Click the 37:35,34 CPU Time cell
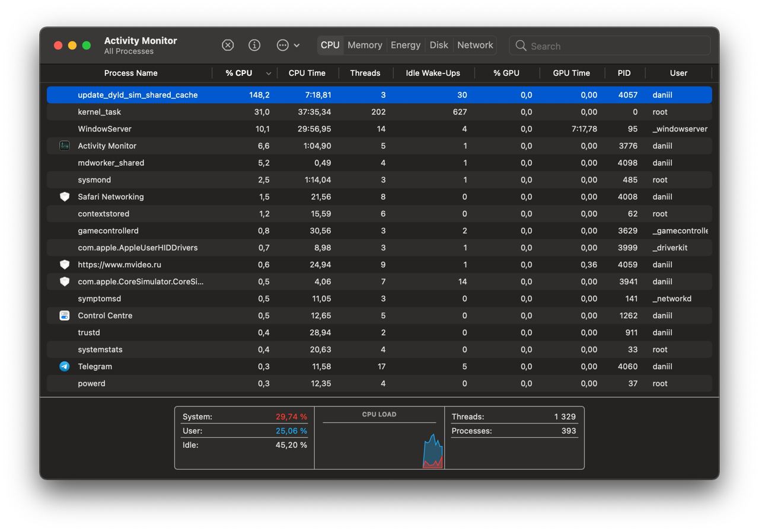759x532 pixels. point(314,112)
